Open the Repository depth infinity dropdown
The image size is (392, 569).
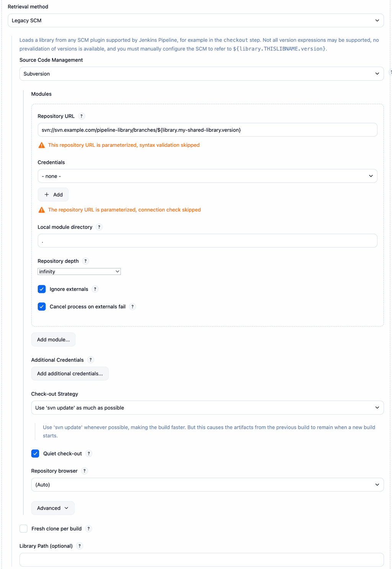point(79,271)
